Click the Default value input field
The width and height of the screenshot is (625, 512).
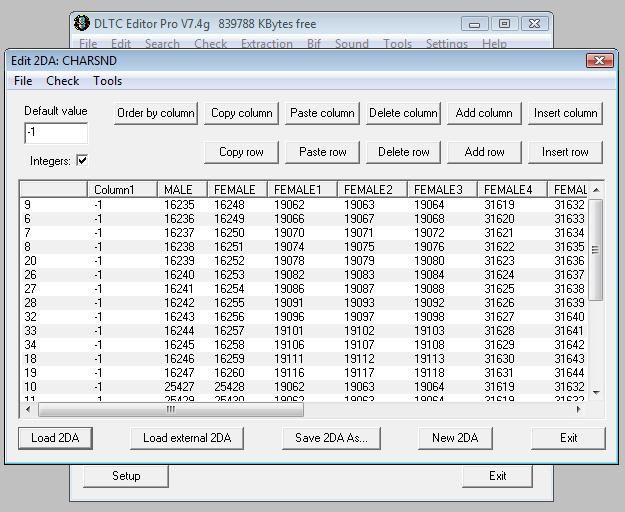(x=56, y=132)
